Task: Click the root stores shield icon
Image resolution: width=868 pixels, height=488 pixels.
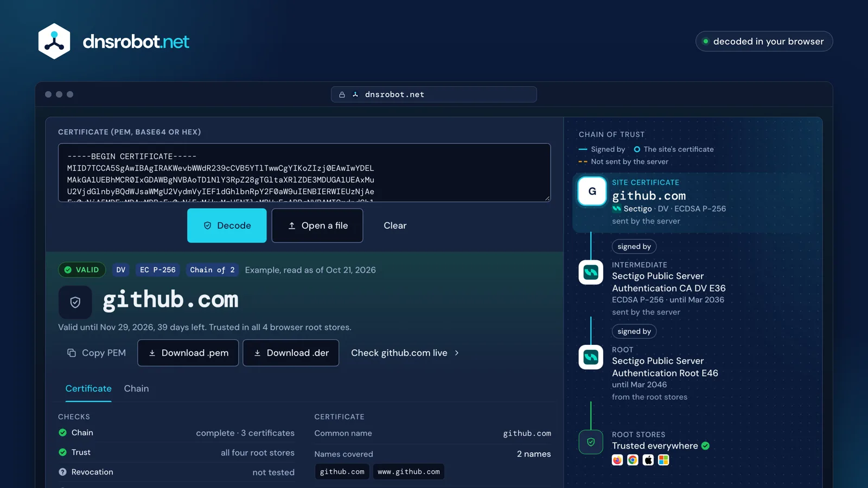Action: (591, 442)
